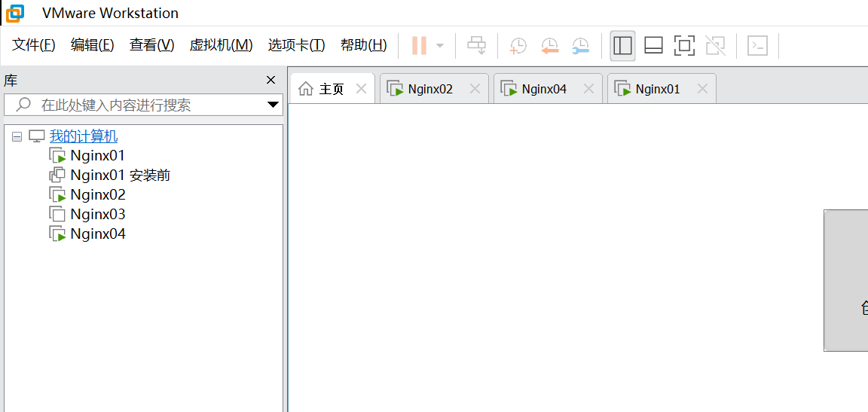Click the magnifier icon in search box

tap(23, 105)
